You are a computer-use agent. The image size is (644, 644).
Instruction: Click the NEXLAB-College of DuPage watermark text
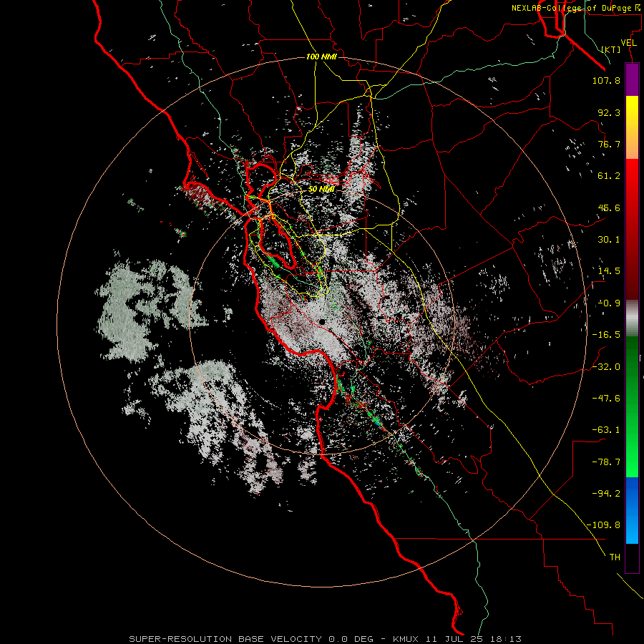pyautogui.click(x=575, y=8)
